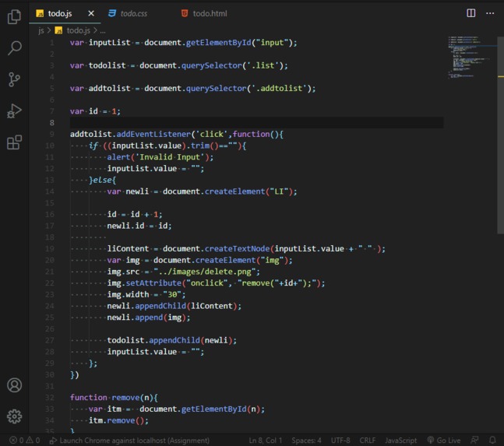The image size is (504, 446).
Task: Change end of line sequence CRLF
Action: pyautogui.click(x=368, y=441)
